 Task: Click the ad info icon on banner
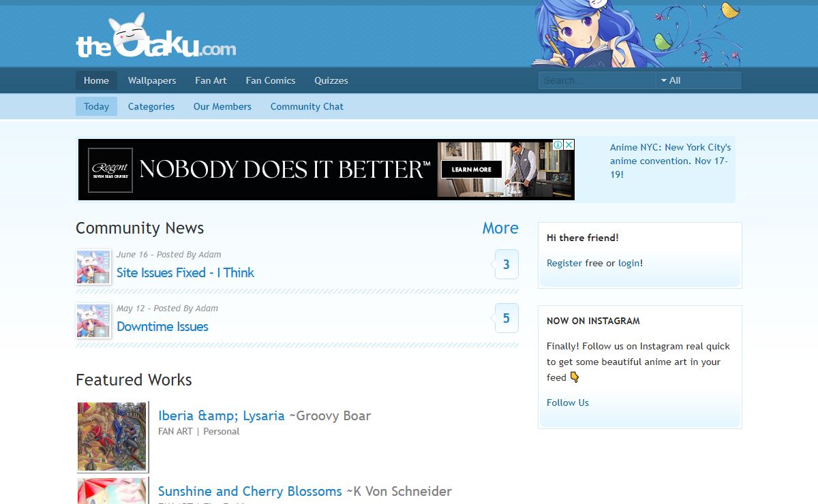(x=558, y=145)
